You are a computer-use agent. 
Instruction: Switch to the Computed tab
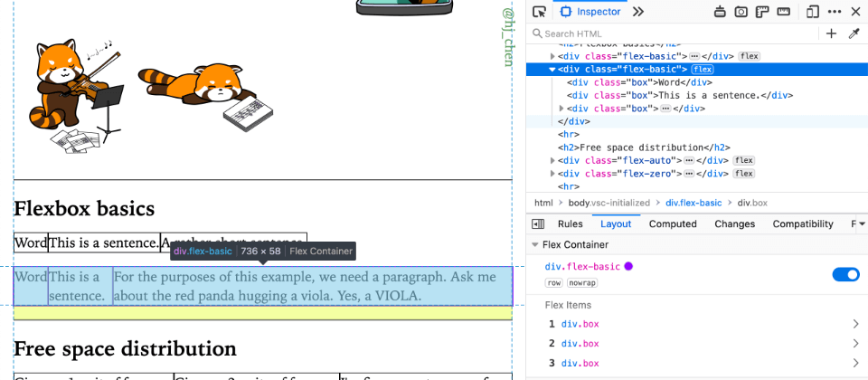tap(673, 223)
